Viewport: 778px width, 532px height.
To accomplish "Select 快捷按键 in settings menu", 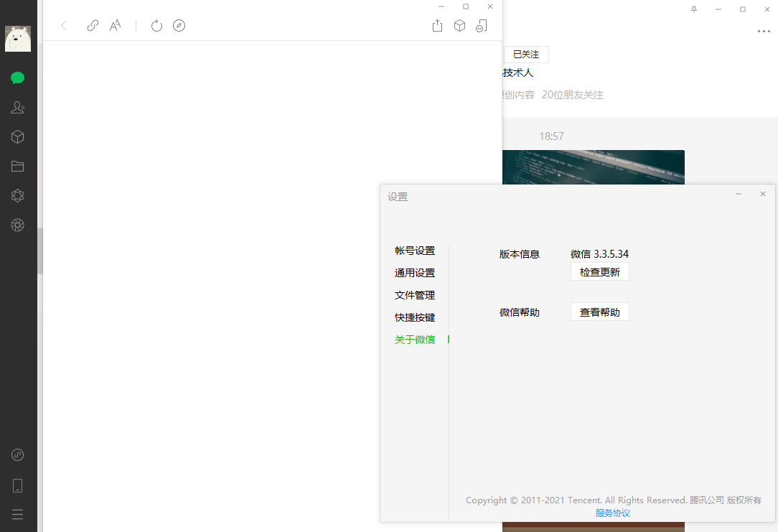I will pyautogui.click(x=415, y=317).
